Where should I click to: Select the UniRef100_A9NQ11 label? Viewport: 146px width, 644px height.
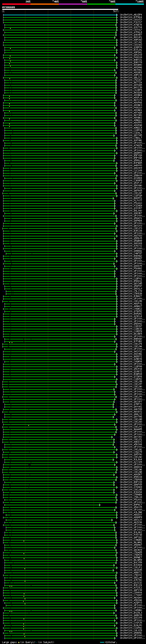tap(131, 120)
